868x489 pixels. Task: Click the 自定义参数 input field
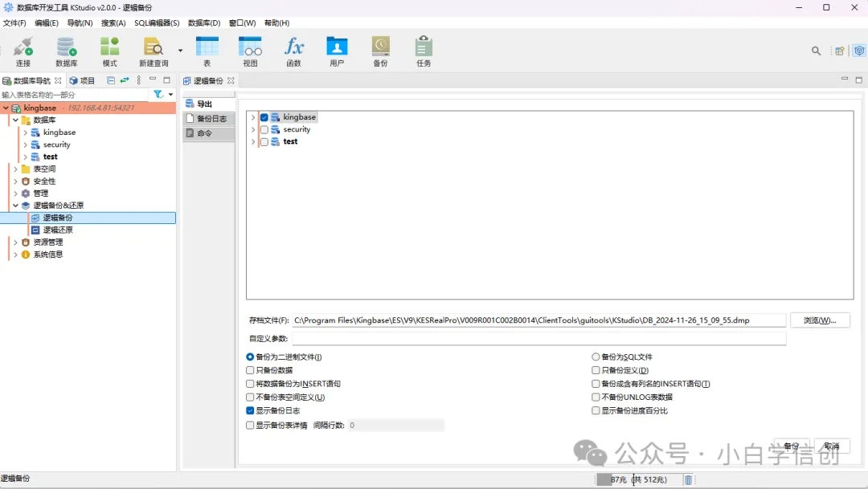[x=538, y=339]
